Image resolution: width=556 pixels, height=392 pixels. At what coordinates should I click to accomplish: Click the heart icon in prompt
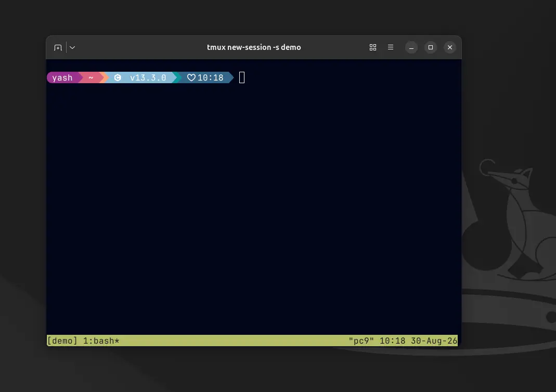click(191, 77)
